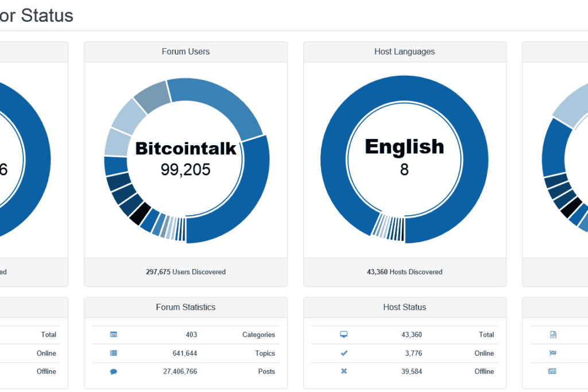Image resolution: width=588 pixels, height=392 pixels.
Task: Click the checkmark icon for online hosts
Action: click(x=344, y=353)
